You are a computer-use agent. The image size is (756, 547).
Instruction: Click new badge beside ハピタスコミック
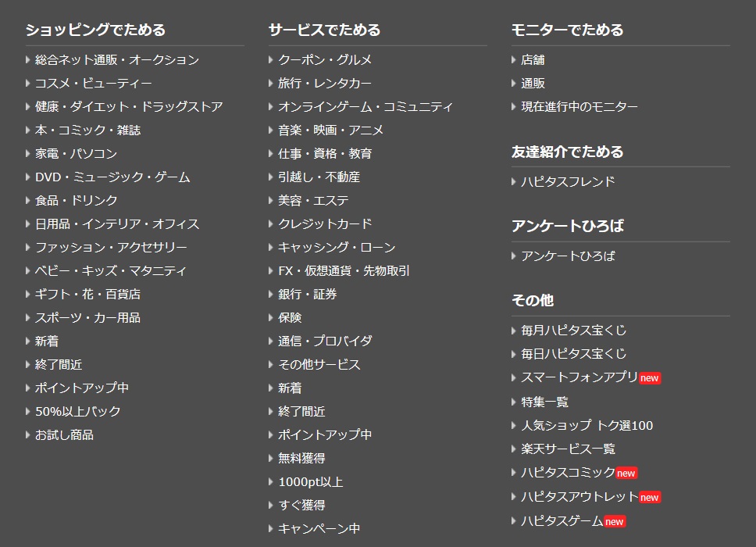[626, 474]
